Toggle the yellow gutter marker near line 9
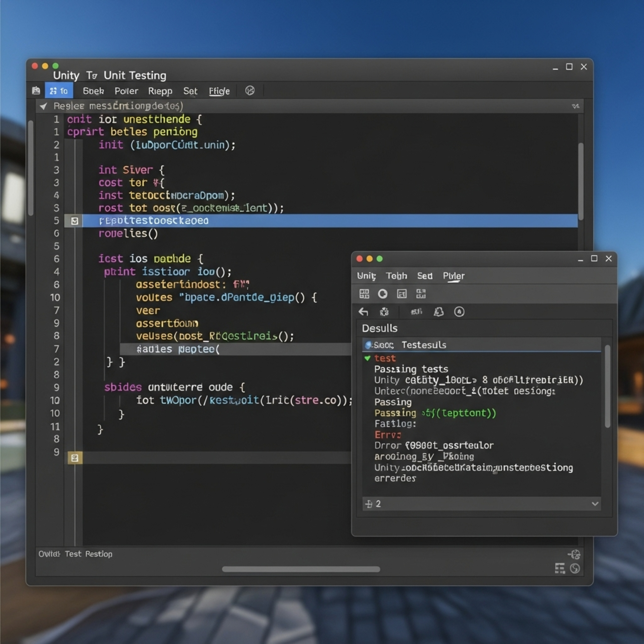644x644 pixels. click(x=75, y=458)
